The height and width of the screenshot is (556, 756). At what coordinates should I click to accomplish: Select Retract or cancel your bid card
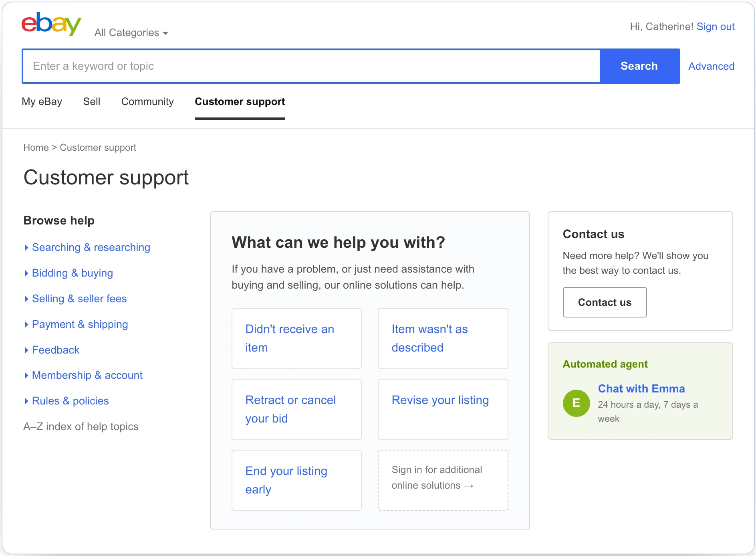tap(296, 409)
